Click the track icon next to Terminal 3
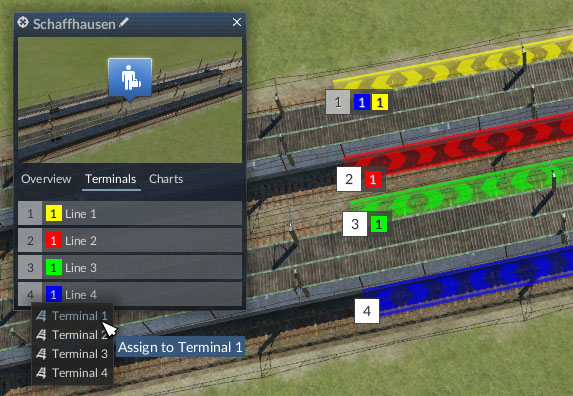Screen dimensions: 573x396 coord(41,354)
